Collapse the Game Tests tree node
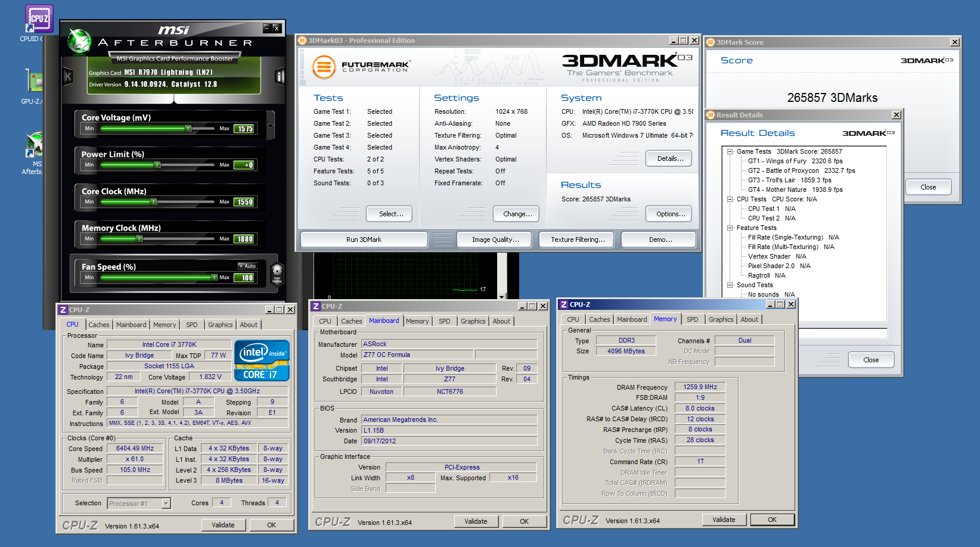The width and height of the screenshot is (980, 547). pyautogui.click(x=730, y=151)
